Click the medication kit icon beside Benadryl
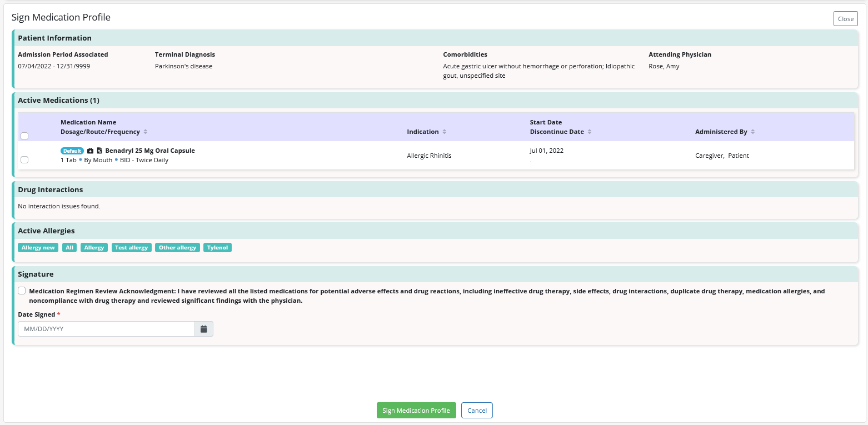This screenshot has height=425, width=868. (91, 150)
